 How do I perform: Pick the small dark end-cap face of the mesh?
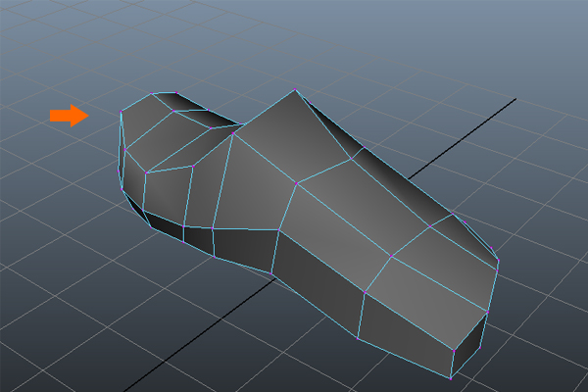pyautogui.click(x=468, y=346)
